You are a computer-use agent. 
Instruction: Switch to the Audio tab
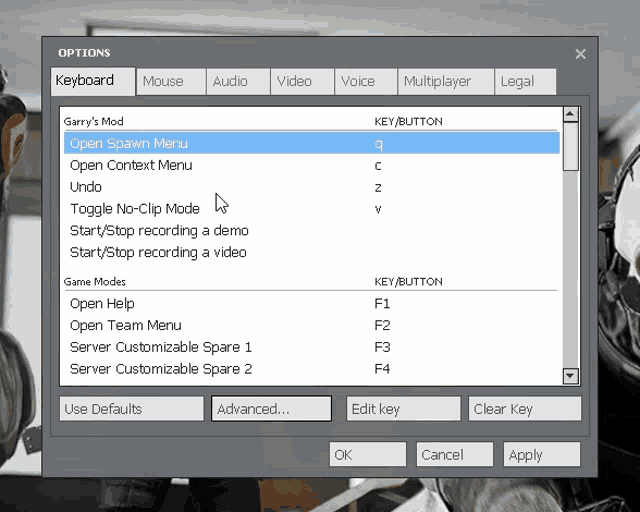[x=238, y=82]
